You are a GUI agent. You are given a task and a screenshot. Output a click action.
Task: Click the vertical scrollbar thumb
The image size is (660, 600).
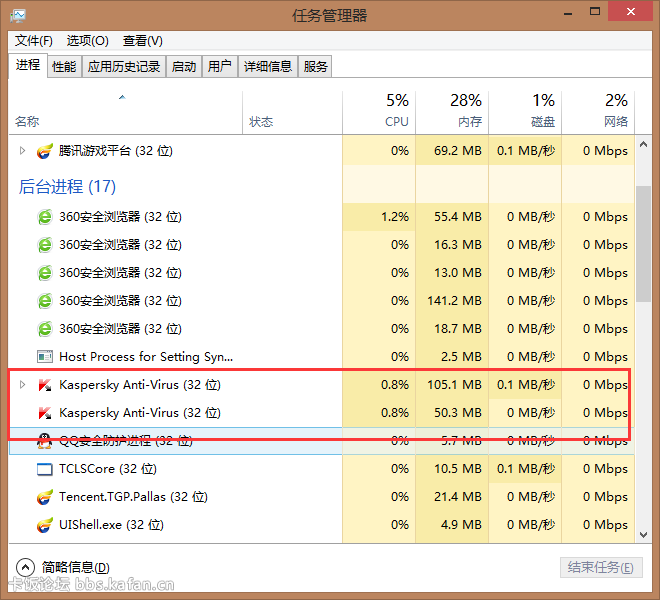[643, 244]
